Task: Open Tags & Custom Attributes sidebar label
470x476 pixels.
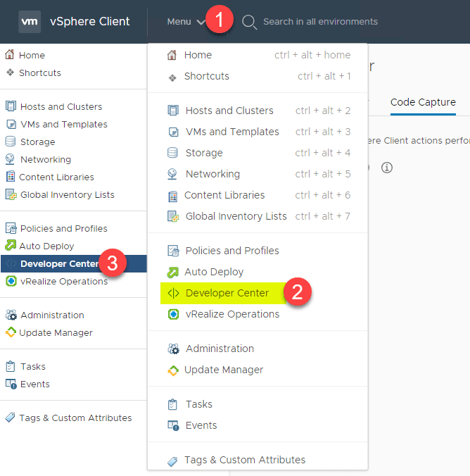Action: [x=75, y=418]
